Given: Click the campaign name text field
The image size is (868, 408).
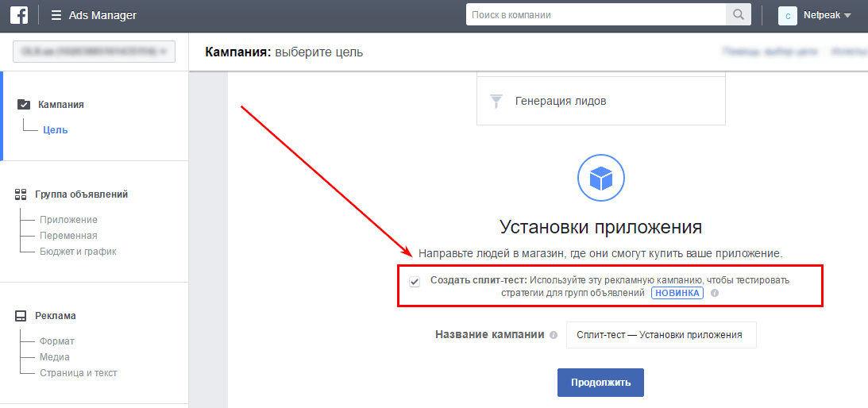Looking at the screenshot, I should tap(661, 335).
